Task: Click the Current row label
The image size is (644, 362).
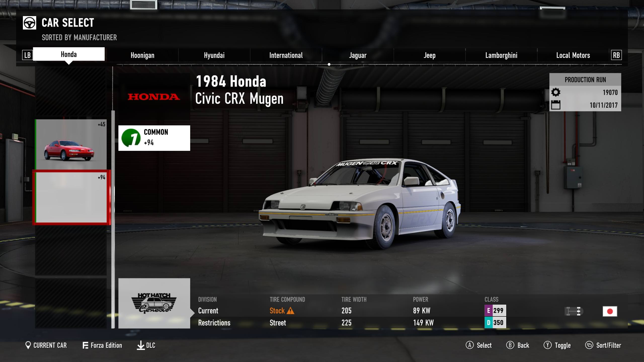Action: pos(208,311)
